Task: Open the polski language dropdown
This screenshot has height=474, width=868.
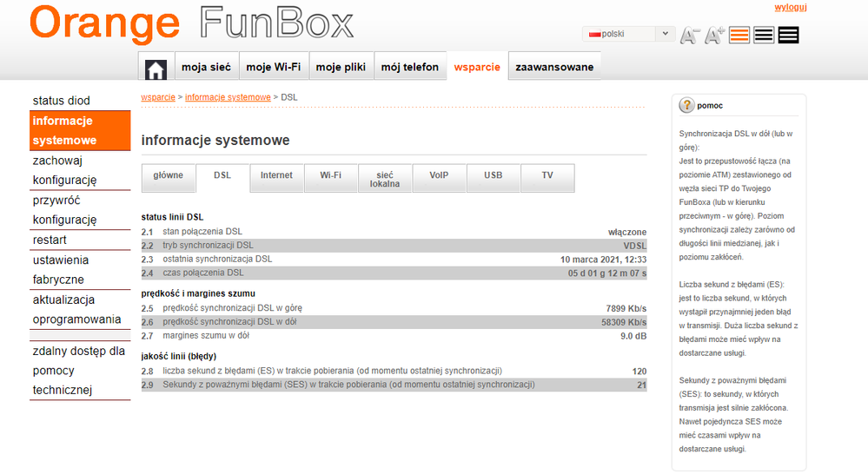Action: coord(629,34)
